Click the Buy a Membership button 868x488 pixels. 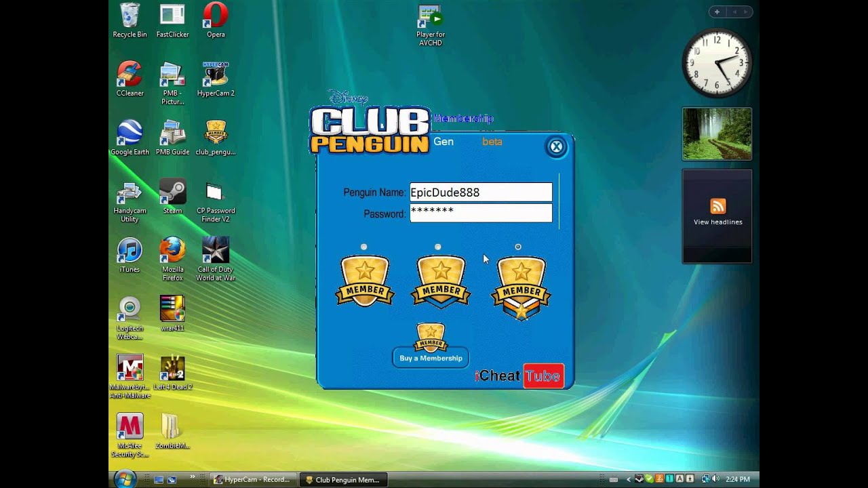click(431, 358)
